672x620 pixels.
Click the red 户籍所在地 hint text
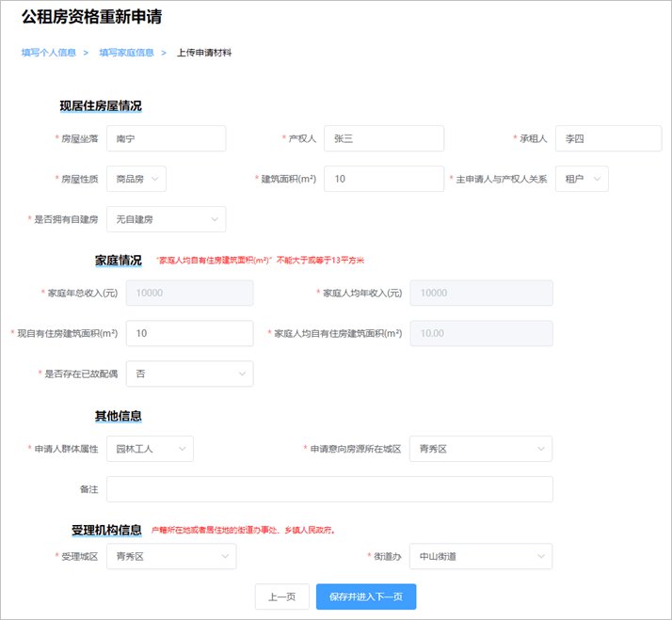[243, 530]
